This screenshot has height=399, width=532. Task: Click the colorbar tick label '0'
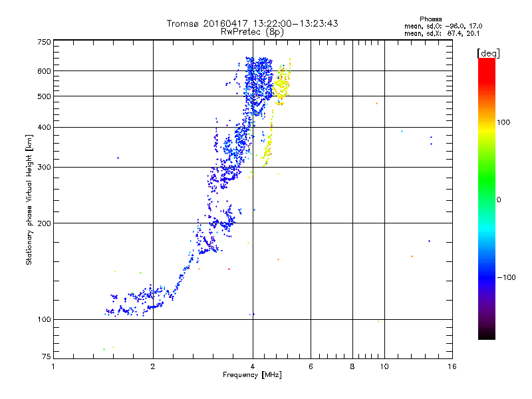click(498, 200)
